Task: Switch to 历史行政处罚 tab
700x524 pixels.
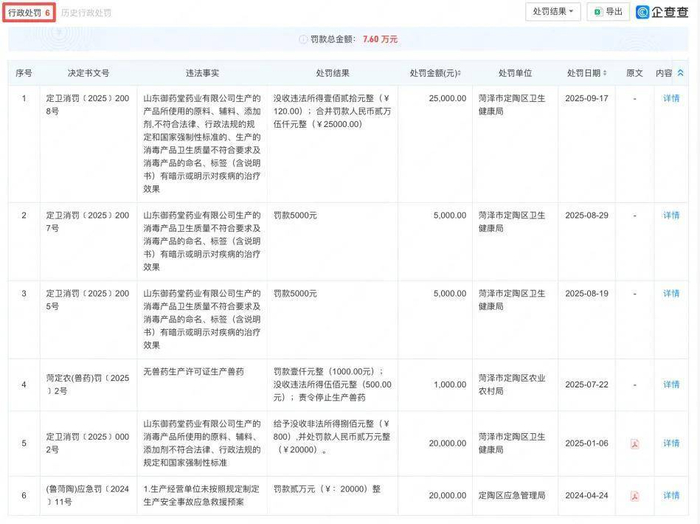Action: pos(86,13)
